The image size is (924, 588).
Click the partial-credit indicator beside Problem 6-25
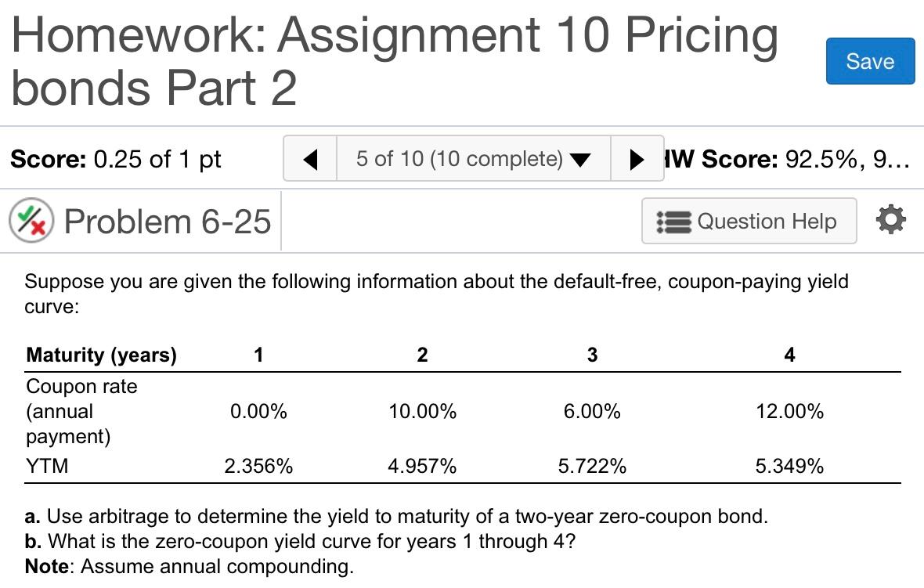pos(30,220)
